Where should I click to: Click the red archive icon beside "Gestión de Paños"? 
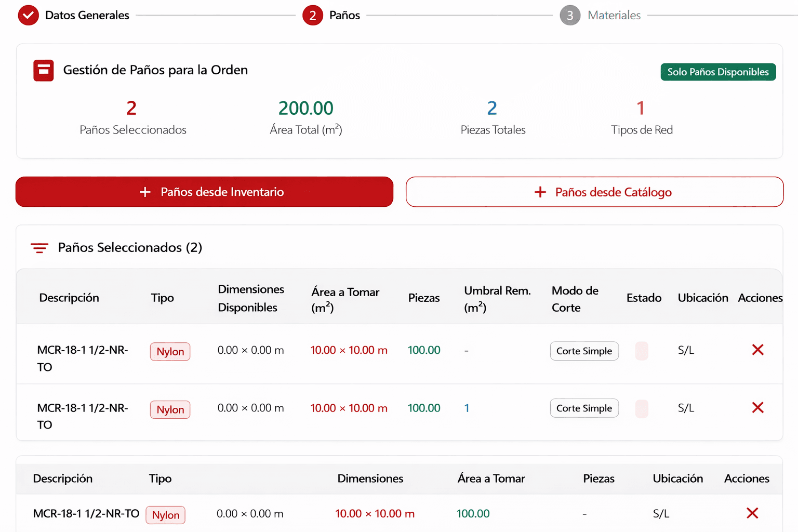point(44,70)
